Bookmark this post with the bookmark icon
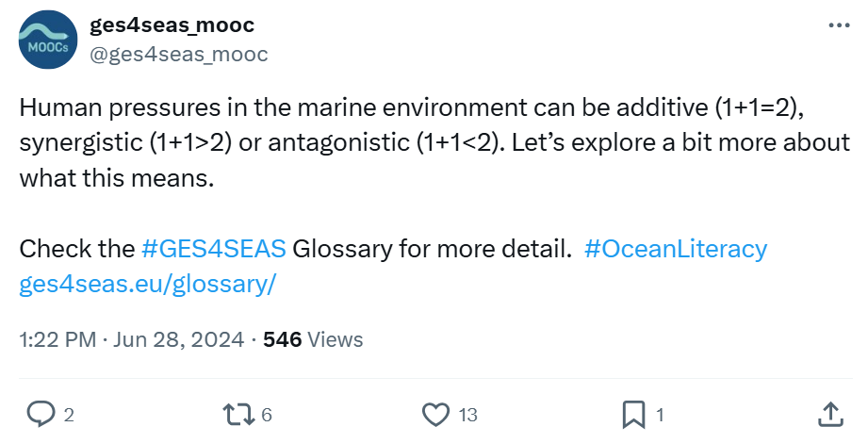This screenshot has height=443, width=868. click(x=633, y=415)
